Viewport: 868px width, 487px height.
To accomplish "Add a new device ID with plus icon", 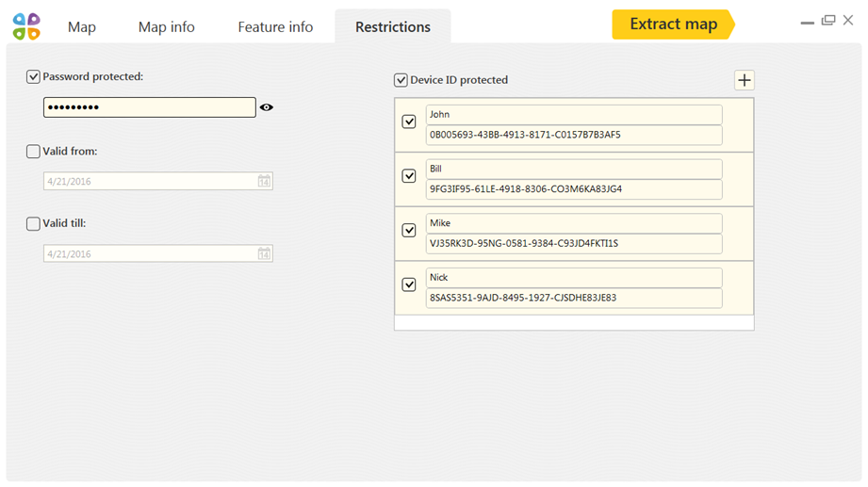I will point(744,80).
